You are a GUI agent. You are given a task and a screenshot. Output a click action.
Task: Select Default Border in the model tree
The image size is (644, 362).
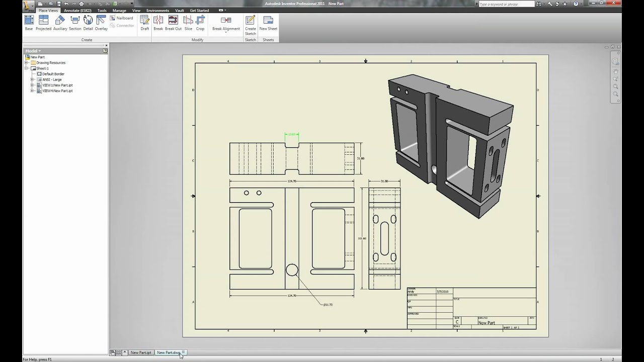tap(53, 74)
